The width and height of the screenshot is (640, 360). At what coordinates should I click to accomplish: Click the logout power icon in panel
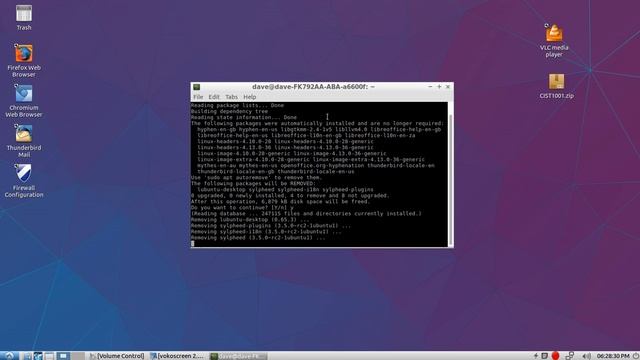coord(636,356)
